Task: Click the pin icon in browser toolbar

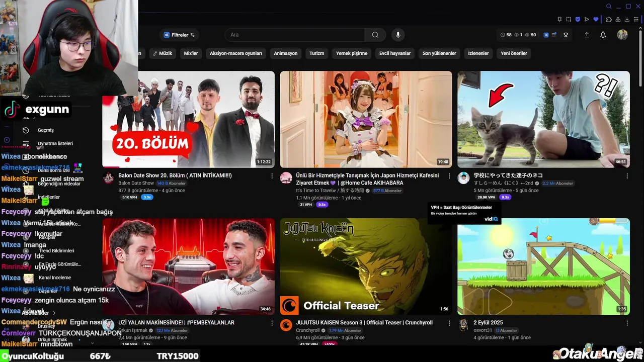Action: [x=559, y=20]
